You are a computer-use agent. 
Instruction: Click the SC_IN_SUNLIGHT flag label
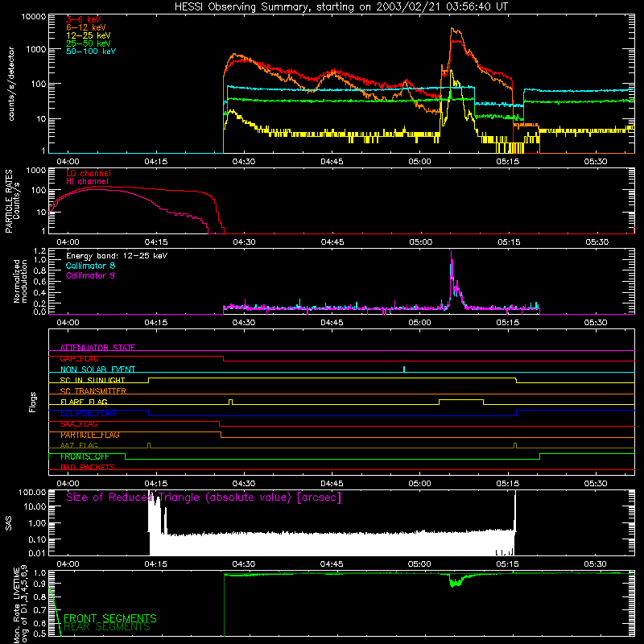click(x=93, y=380)
